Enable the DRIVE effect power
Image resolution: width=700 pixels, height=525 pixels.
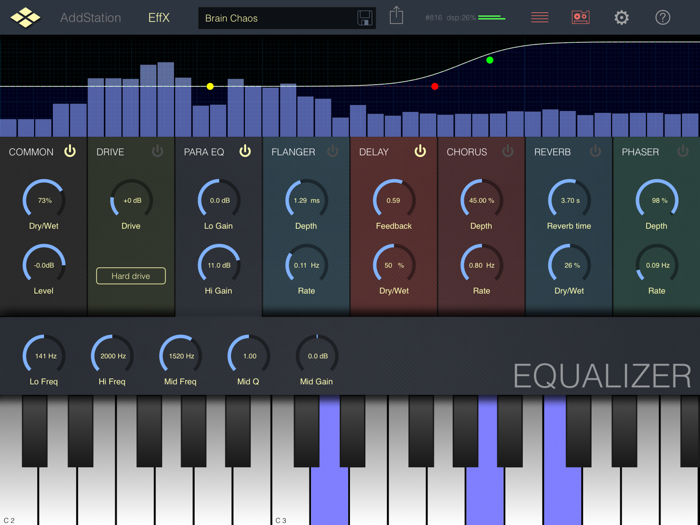tap(157, 151)
